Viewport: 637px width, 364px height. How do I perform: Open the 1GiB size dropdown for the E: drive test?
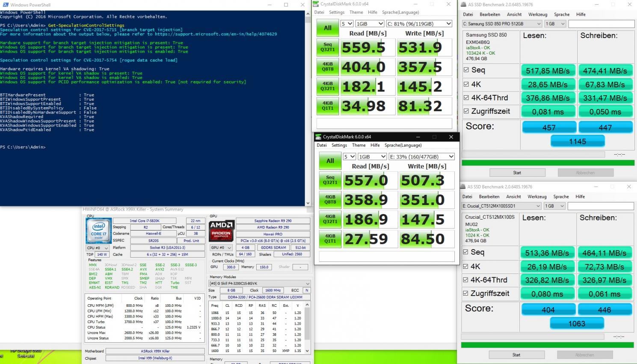(372, 156)
